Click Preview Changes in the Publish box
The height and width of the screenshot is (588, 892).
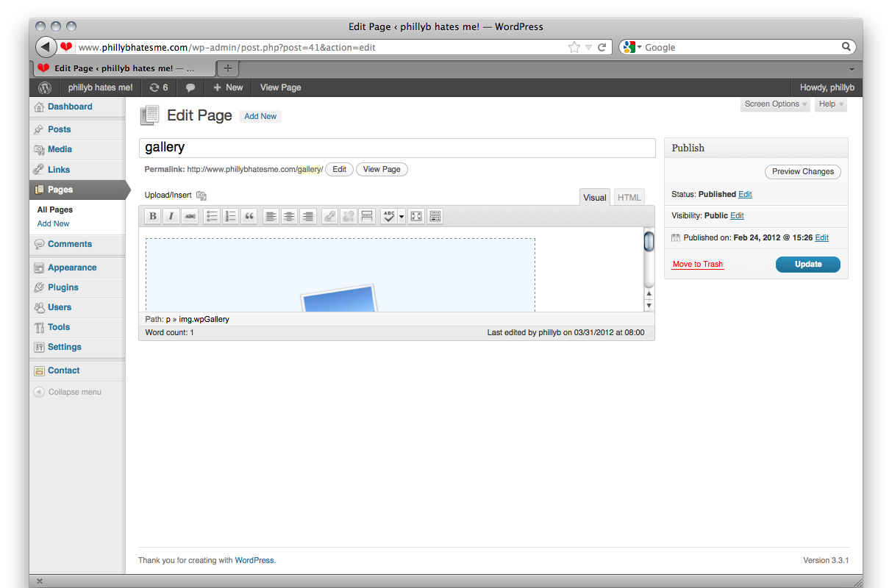click(x=802, y=171)
